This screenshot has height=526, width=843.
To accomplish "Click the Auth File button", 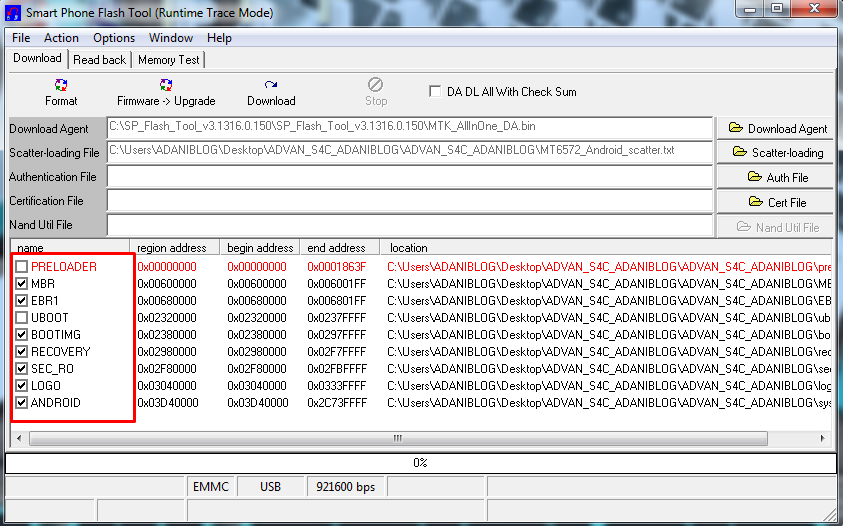I will point(776,177).
